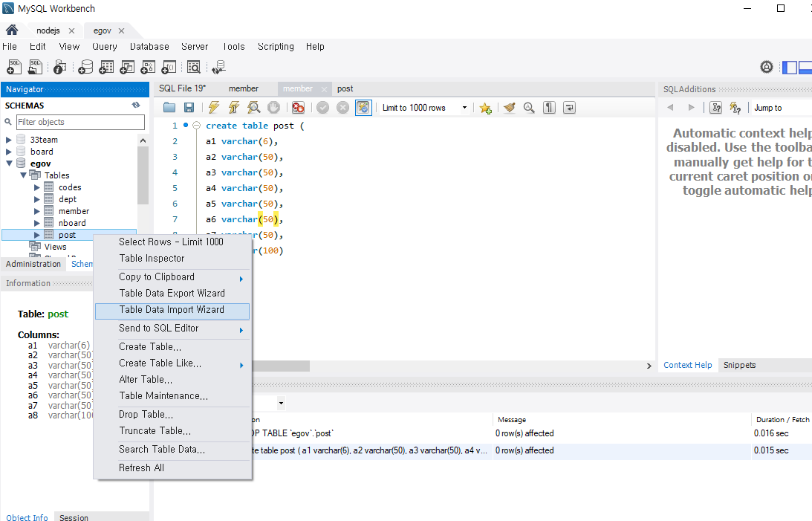Viewport: 812px width, 521px height.
Task: Expand the codes table
Action: point(36,187)
